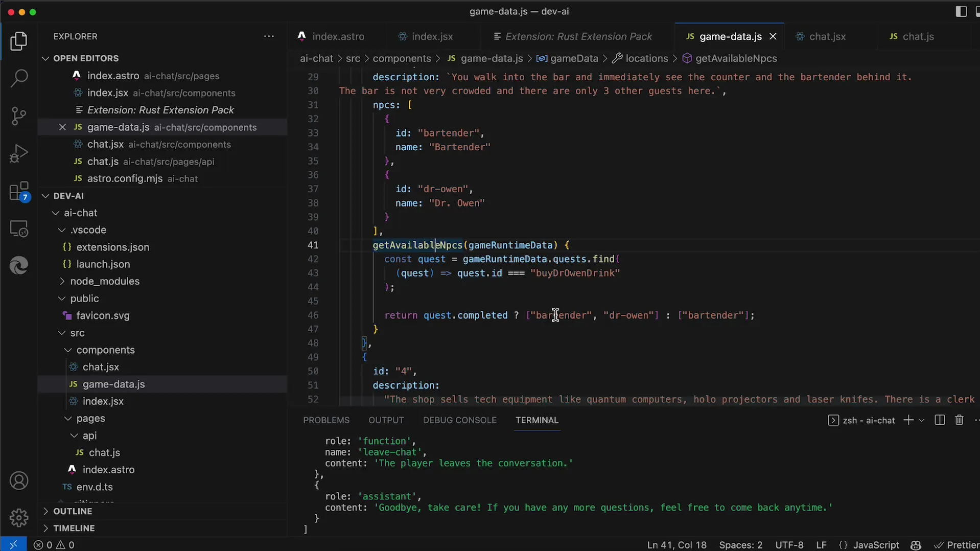Open Remote Explorer icon in activity bar
The image size is (980, 551).
coord(19,229)
